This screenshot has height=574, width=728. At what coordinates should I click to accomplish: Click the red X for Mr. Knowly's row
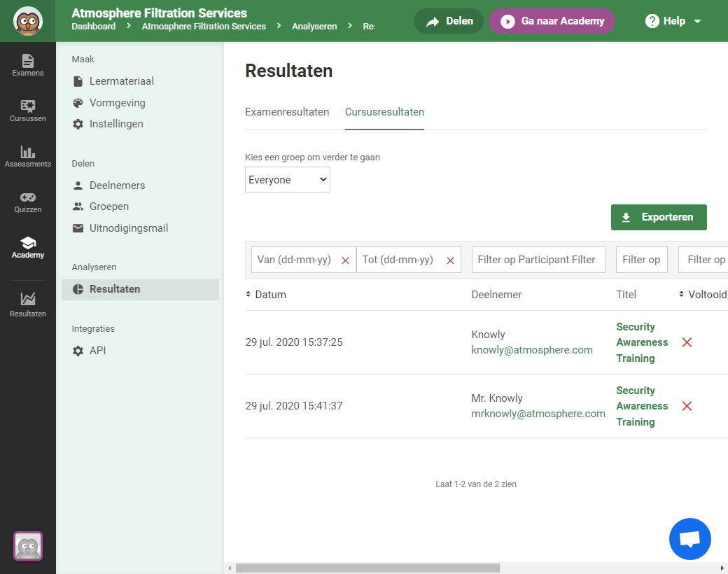click(687, 406)
